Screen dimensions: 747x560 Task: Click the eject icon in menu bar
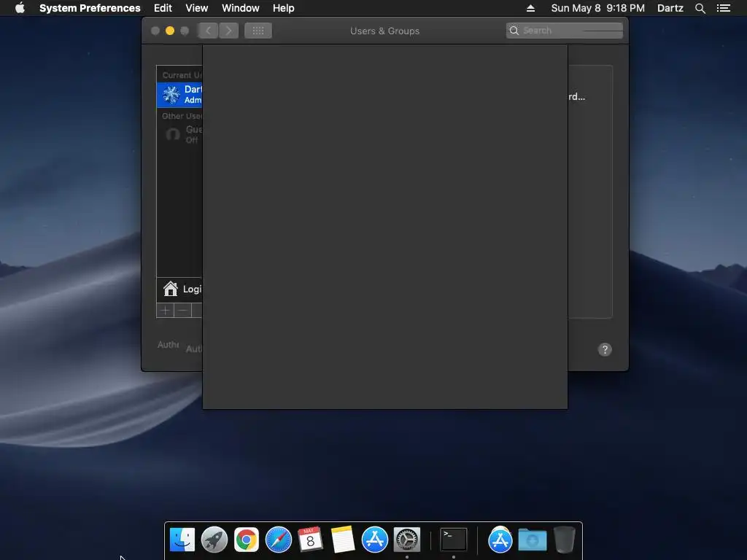click(x=530, y=8)
